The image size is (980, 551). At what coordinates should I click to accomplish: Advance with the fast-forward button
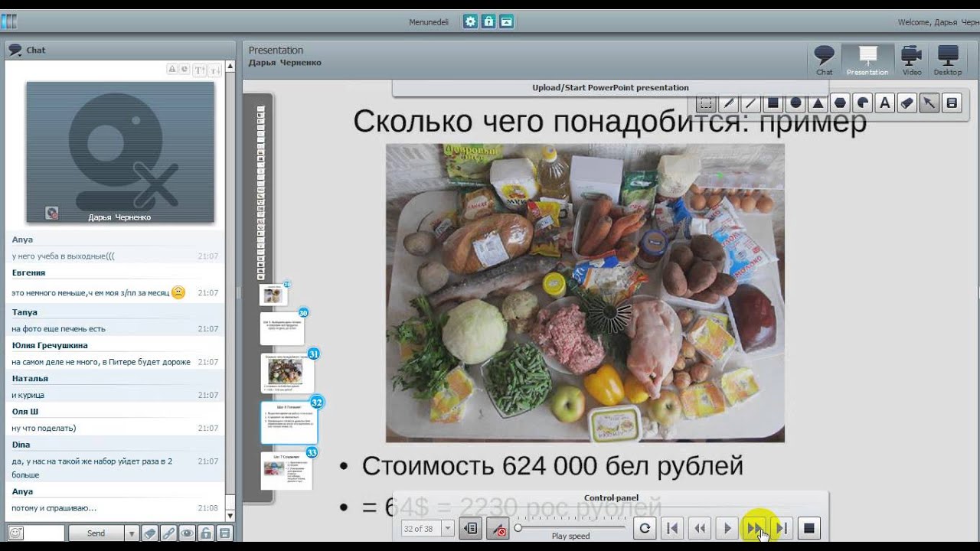pos(755,528)
